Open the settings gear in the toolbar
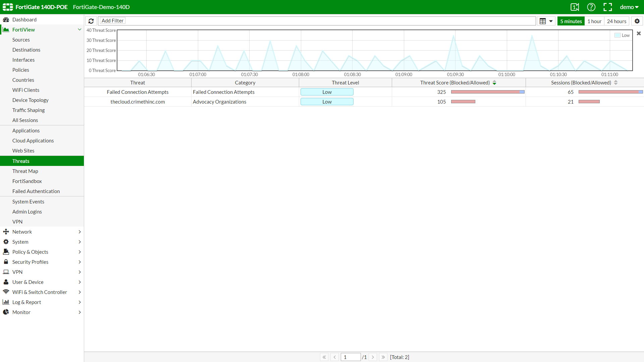This screenshot has height=362, width=644. point(637,21)
